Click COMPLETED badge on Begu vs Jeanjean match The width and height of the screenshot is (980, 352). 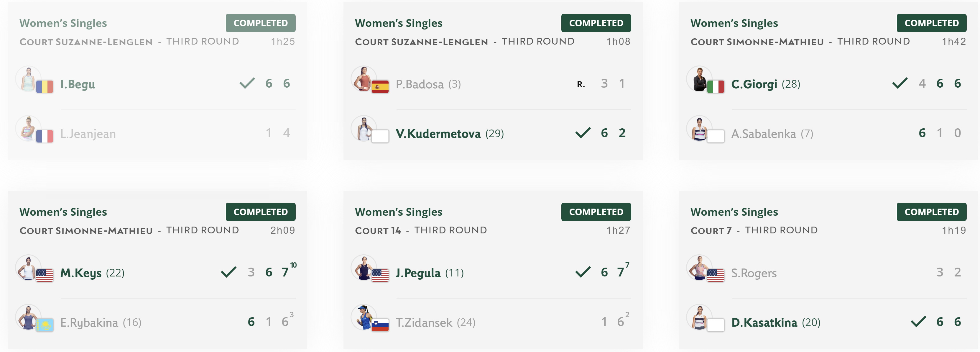point(261,23)
